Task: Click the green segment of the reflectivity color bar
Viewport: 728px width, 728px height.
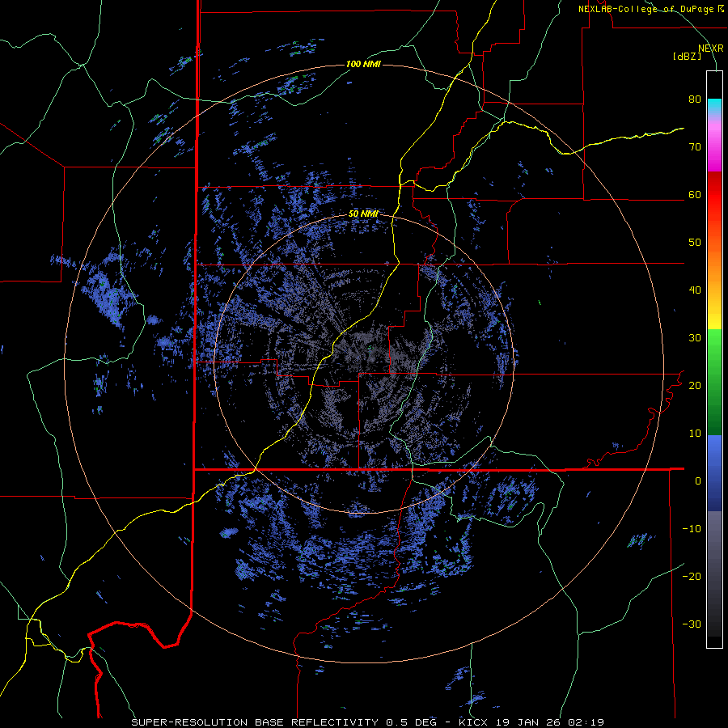Action: [714, 382]
